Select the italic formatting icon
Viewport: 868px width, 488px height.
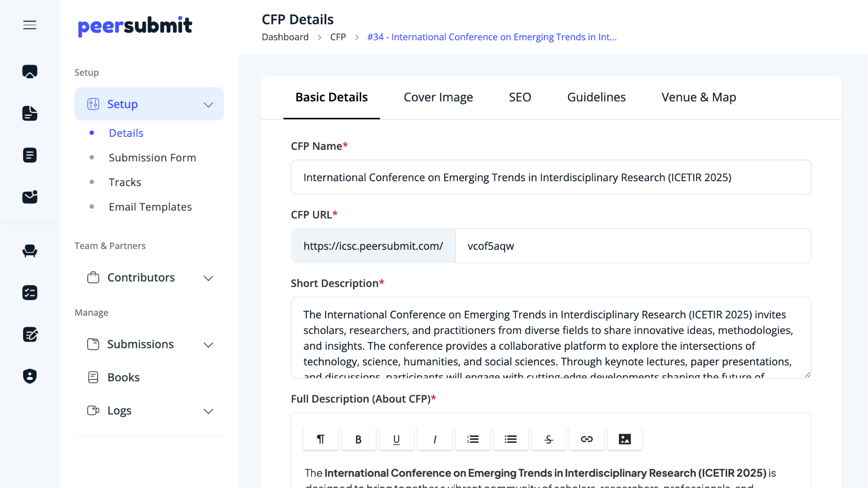pos(434,438)
